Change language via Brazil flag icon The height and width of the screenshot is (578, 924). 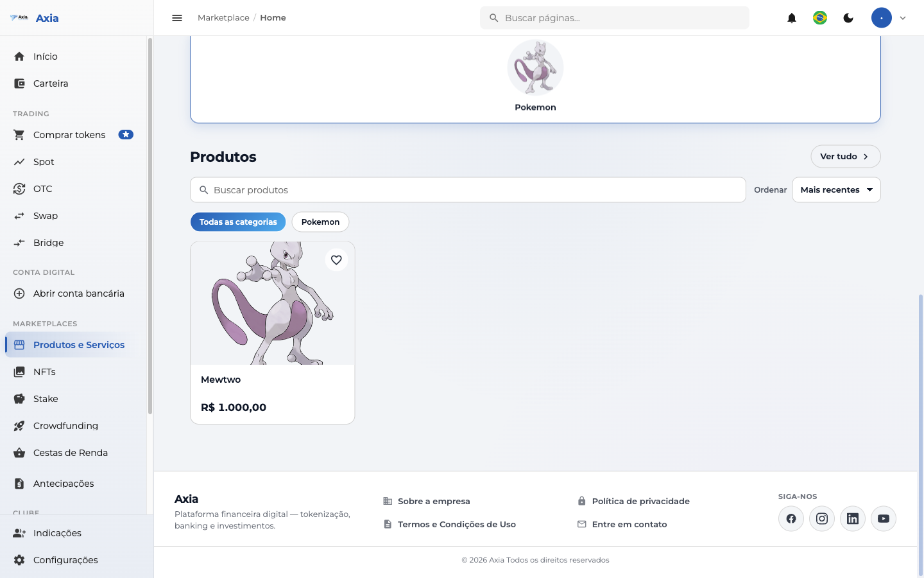tap(820, 18)
